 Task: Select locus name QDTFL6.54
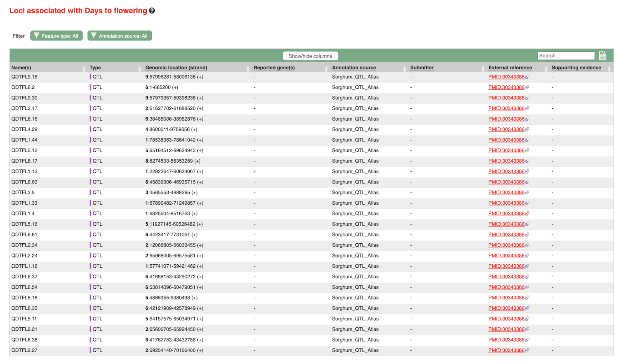coord(24,287)
